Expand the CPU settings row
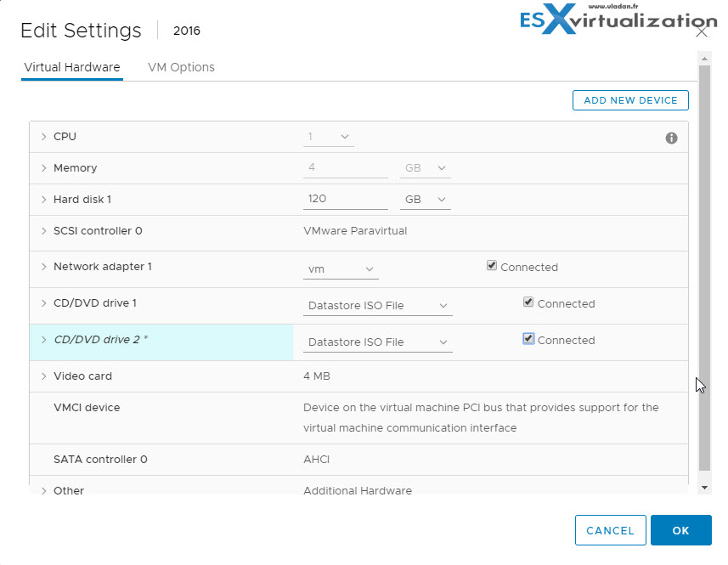 pyautogui.click(x=43, y=137)
